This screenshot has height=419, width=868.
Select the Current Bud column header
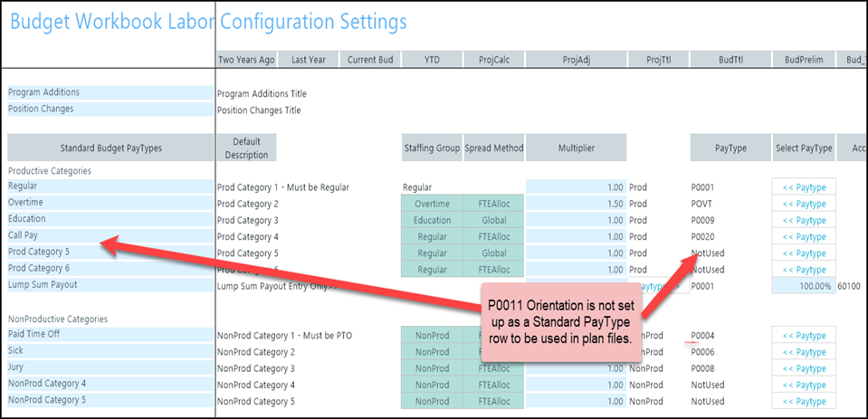pos(371,61)
